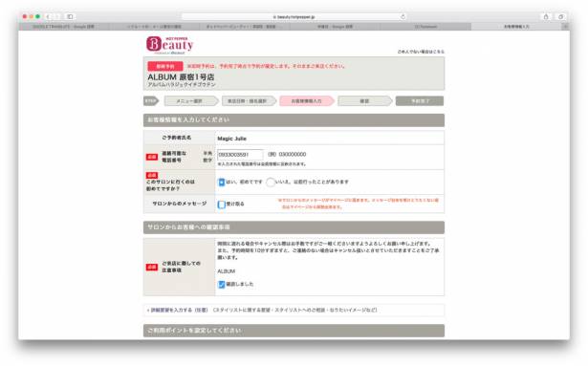The width and height of the screenshot is (588, 366).
Task: Select the visited-before radio button
Action: click(270, 183)
